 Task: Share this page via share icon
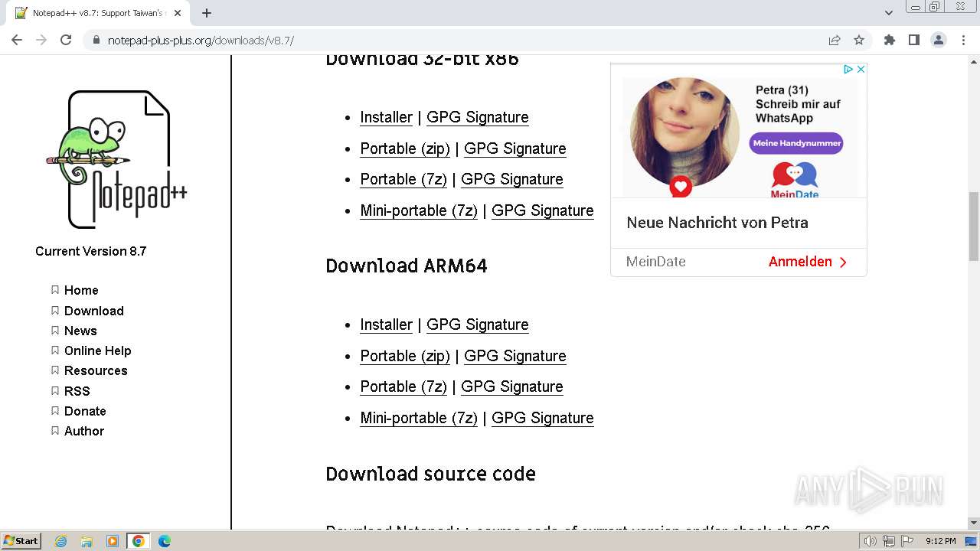(835, 41)
